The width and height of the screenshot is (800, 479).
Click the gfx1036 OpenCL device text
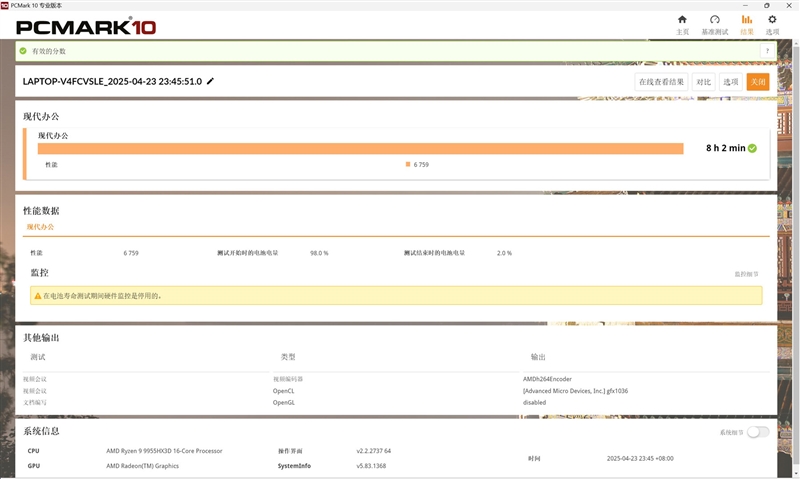pyautogui.click(x=575, y=391)
